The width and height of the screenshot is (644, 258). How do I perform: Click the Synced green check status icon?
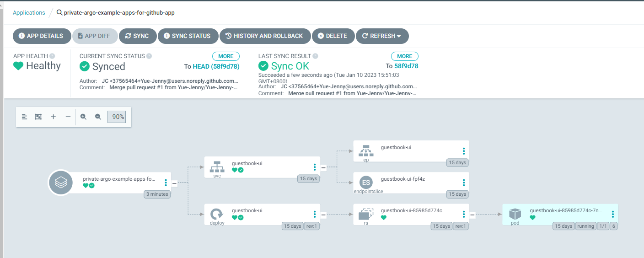84,66
